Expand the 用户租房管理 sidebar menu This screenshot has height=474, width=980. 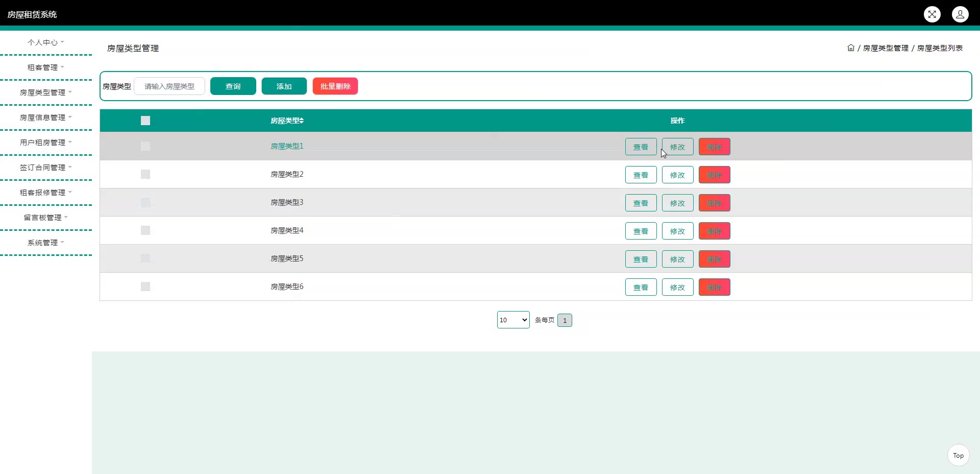coord(46,143)
